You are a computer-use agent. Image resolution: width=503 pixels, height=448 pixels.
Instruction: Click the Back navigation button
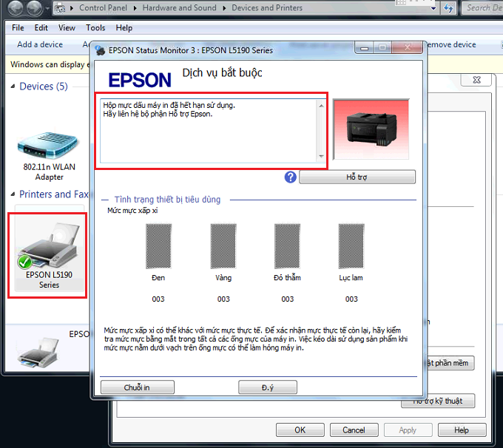pos(16,8)
